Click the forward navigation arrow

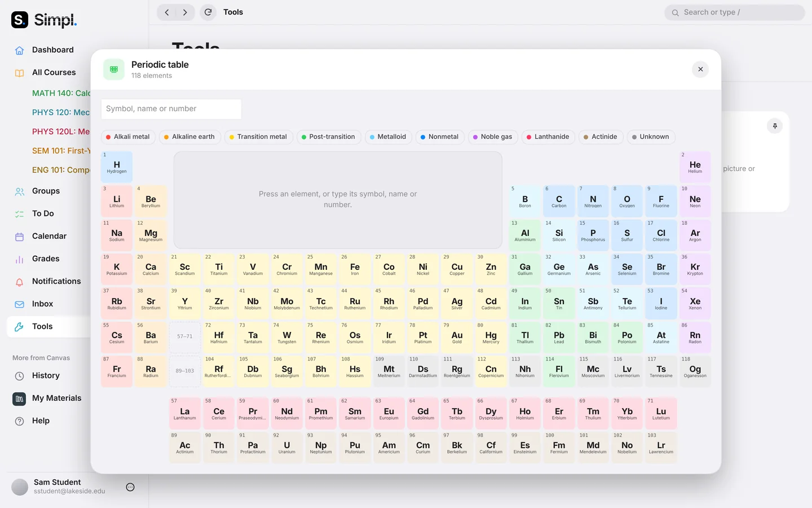pyautogui.click(x=185, y=12)
